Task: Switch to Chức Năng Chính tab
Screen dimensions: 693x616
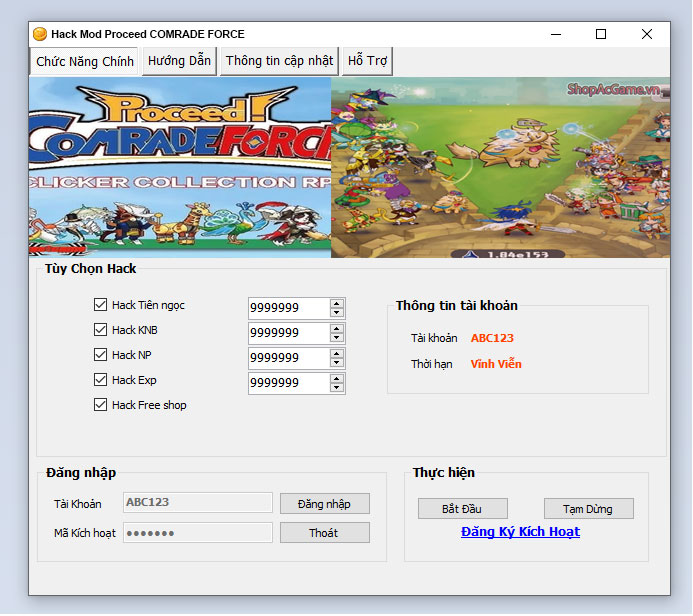Action: tap(84, 61)
